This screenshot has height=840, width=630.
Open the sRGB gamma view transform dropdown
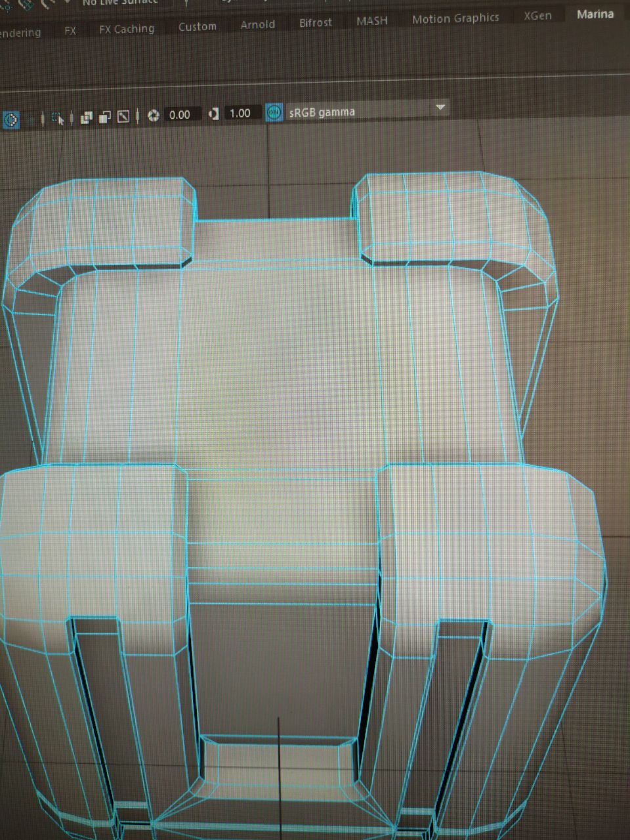point(367,111)
